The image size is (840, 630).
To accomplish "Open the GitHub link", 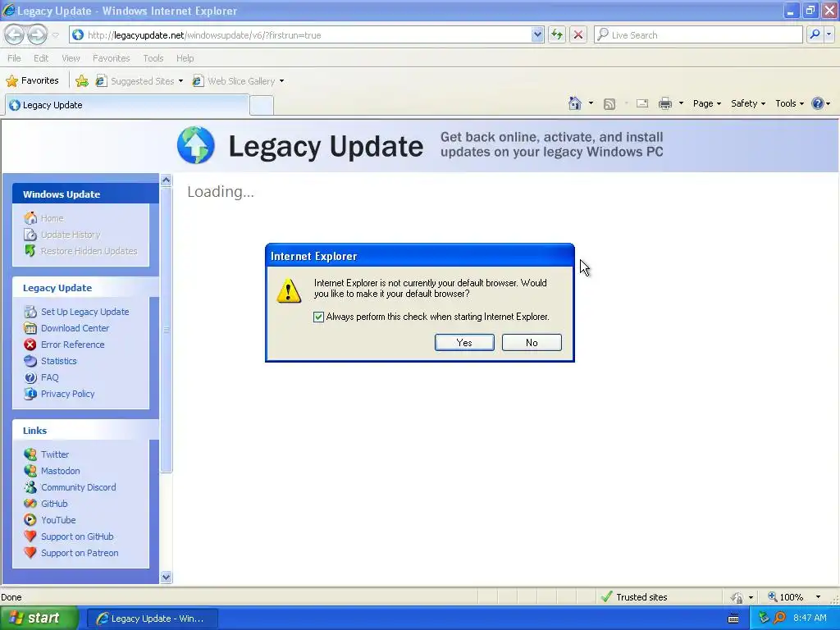I will 54,504.
